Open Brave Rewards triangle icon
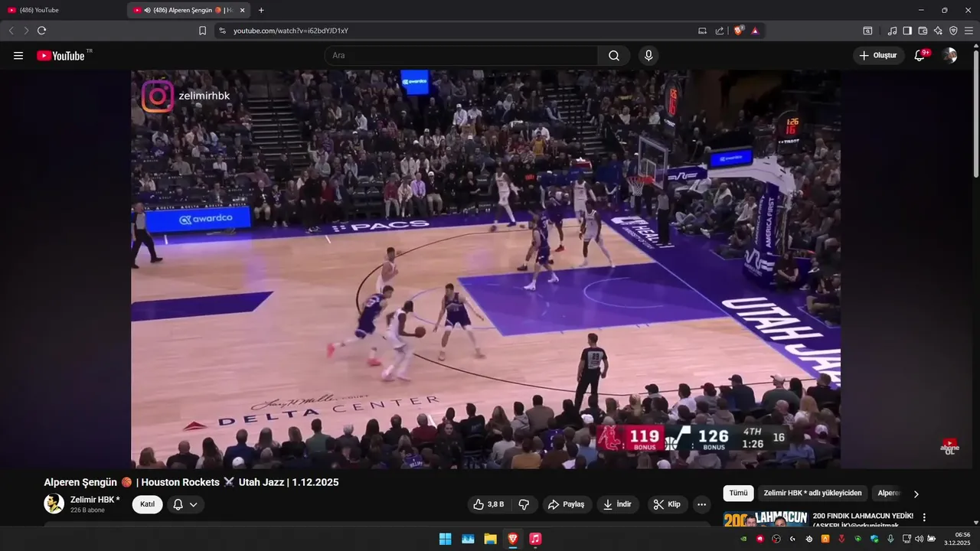This screenshot has height=551, width=980. [x=755, y=31]
